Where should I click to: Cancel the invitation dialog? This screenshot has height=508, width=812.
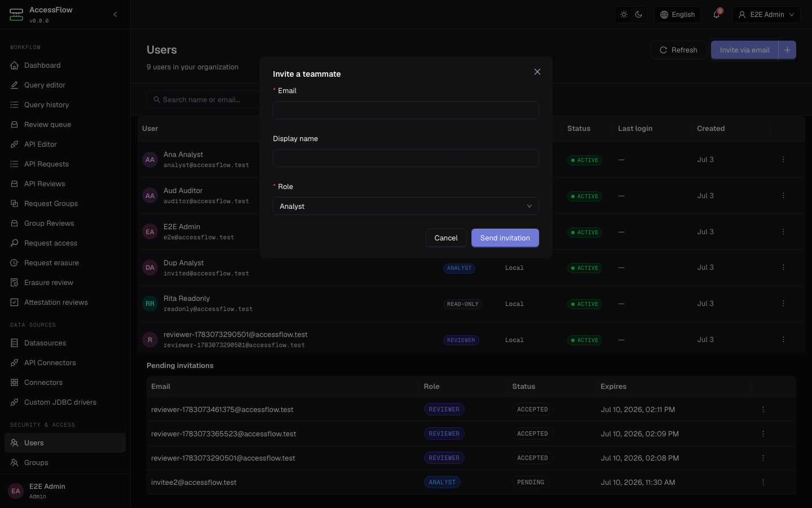pyautogui.click(x=446, y=238)
